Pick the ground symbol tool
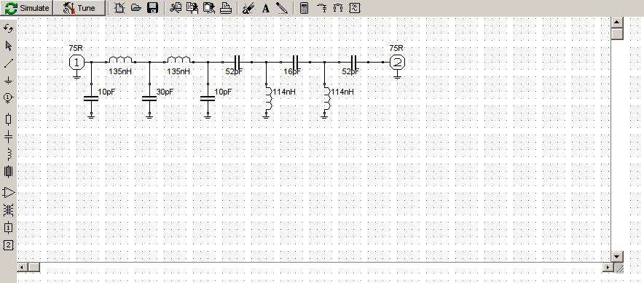 coord(8,80)
